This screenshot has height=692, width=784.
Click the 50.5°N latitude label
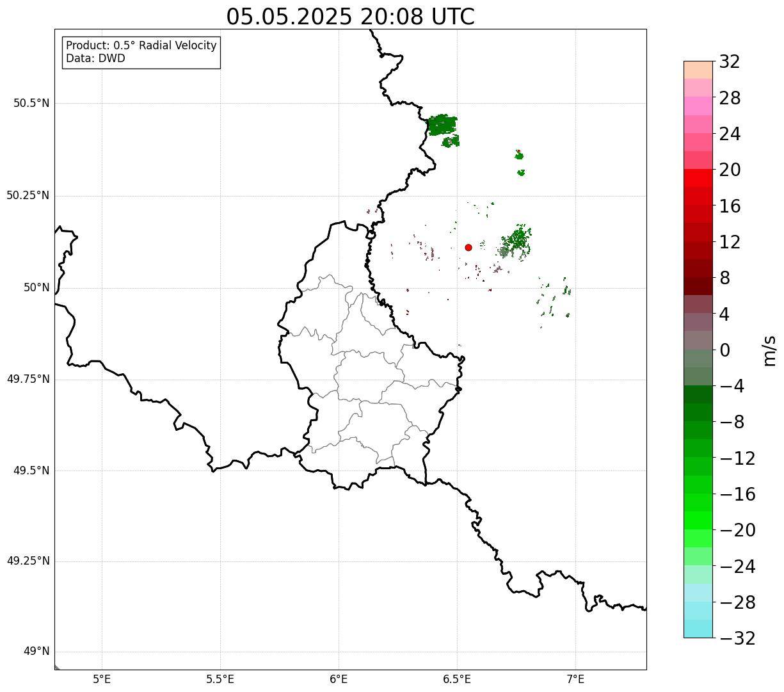[x=31, y=103]
